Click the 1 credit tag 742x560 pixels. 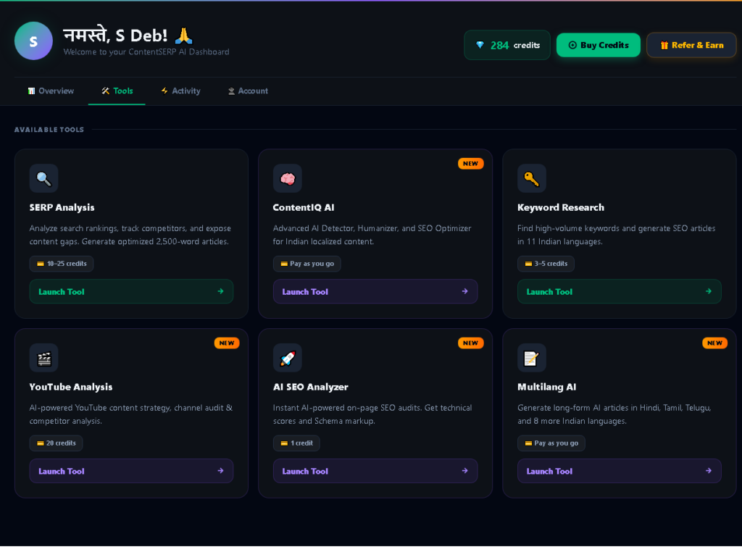[296, 443]
